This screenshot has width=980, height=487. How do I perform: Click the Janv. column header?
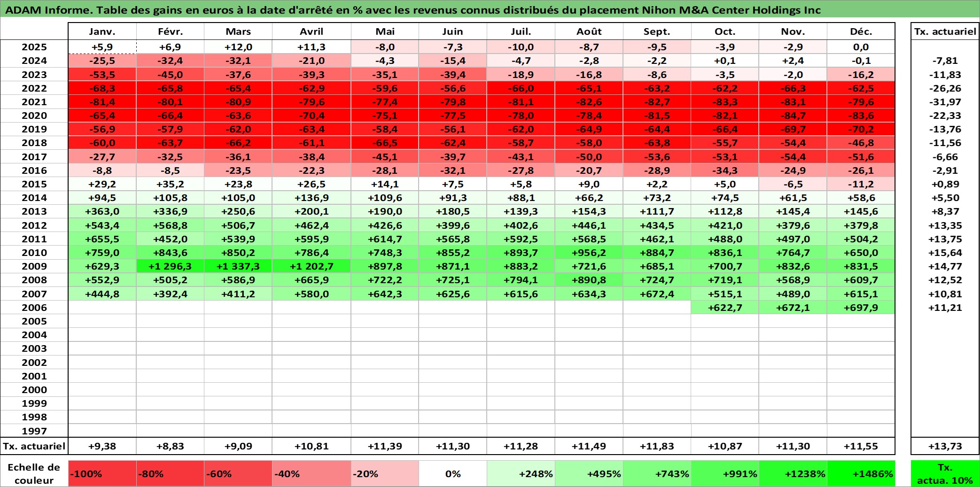coord(102,31)
